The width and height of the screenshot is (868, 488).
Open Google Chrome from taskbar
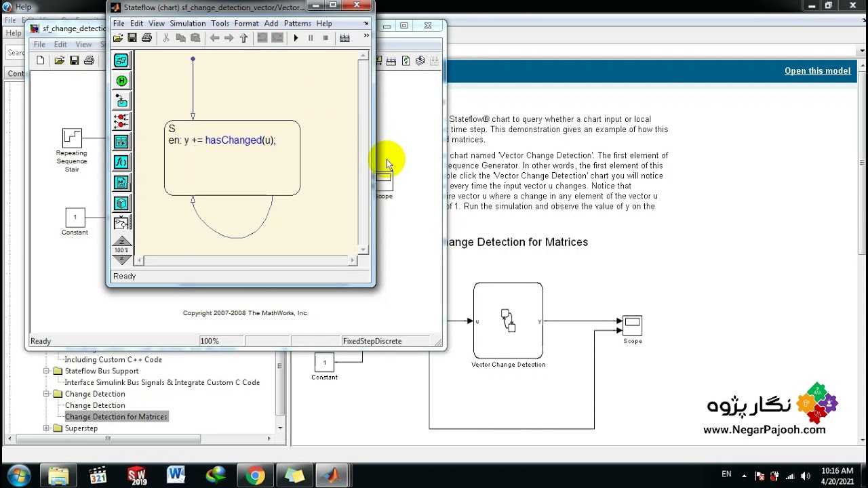pyautogui.click(x=256, y=475)
